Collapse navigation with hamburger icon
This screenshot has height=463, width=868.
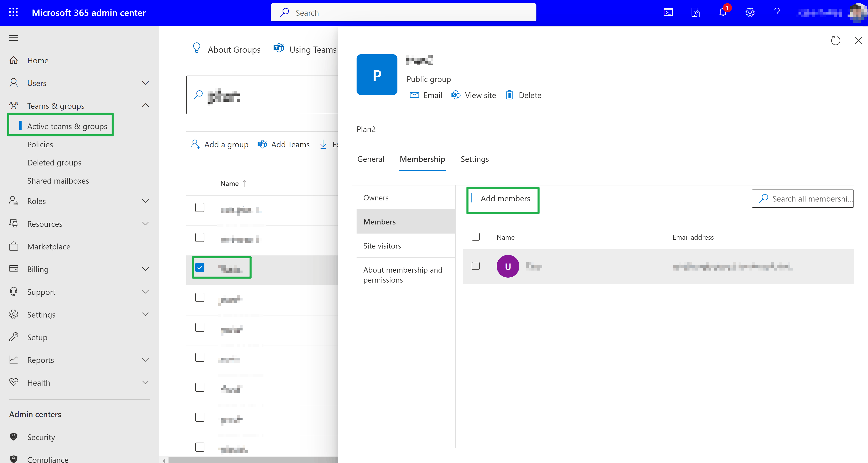coord(13,38)
